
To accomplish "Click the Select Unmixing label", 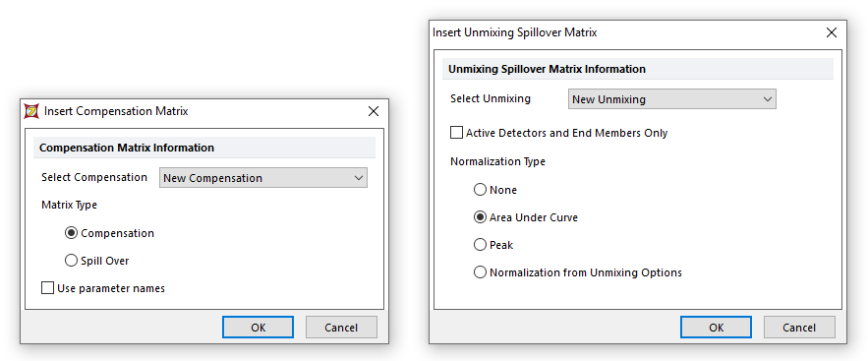I will 491,98.
